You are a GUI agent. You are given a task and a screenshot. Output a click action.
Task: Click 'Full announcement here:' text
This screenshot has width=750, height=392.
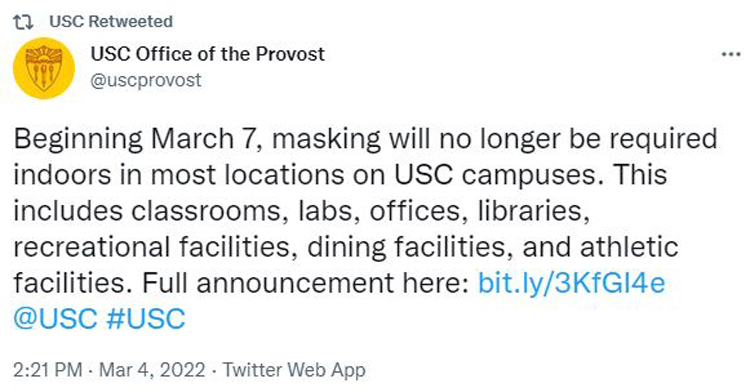point(305,283)
